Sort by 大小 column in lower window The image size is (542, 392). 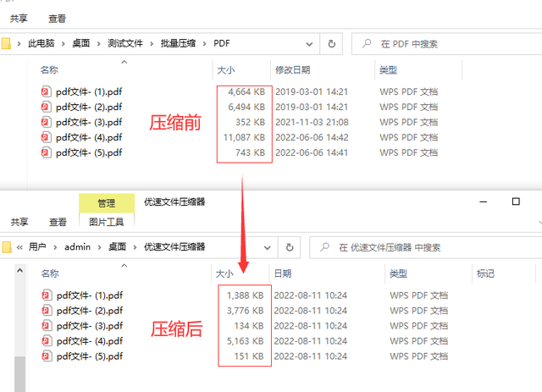point(224,273)
